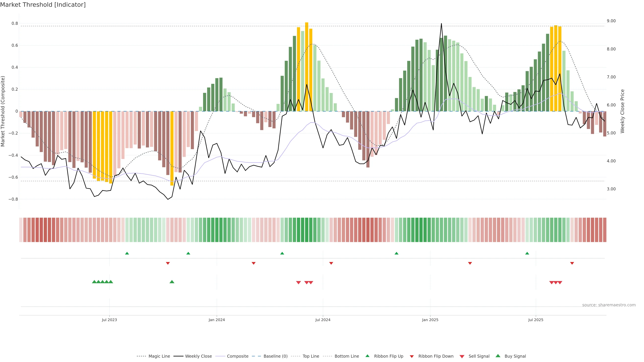Viewport: 644px width, 362px height.
Task: Click the Sell Signal legend triangle icon
Action: [462, 356]
